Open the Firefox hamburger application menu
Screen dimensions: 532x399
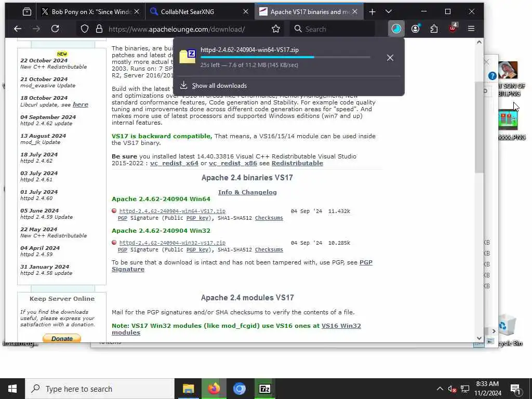coord(471,29)
